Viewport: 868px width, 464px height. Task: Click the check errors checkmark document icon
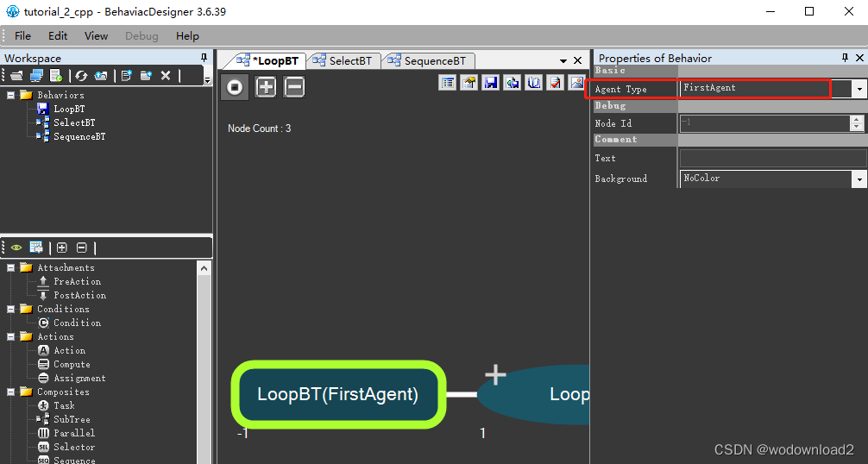556,83
